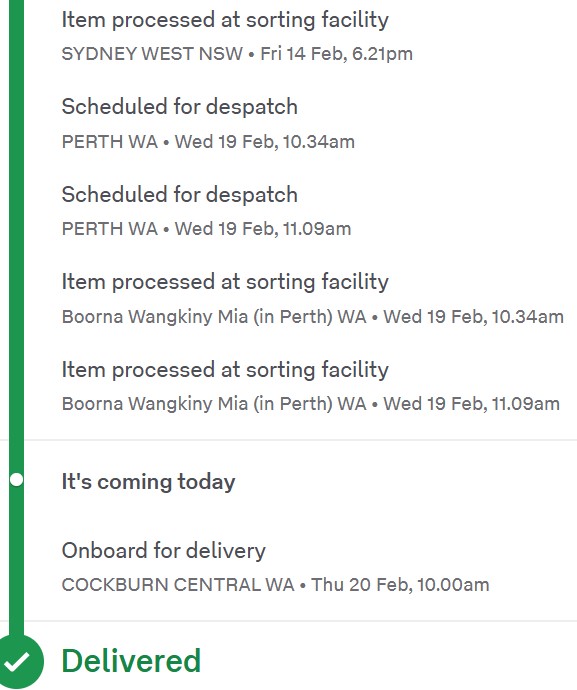Select top Item processed at sorting facility heading
The width and height of the screenshot is (577, 690).
[x=225, y=20]
